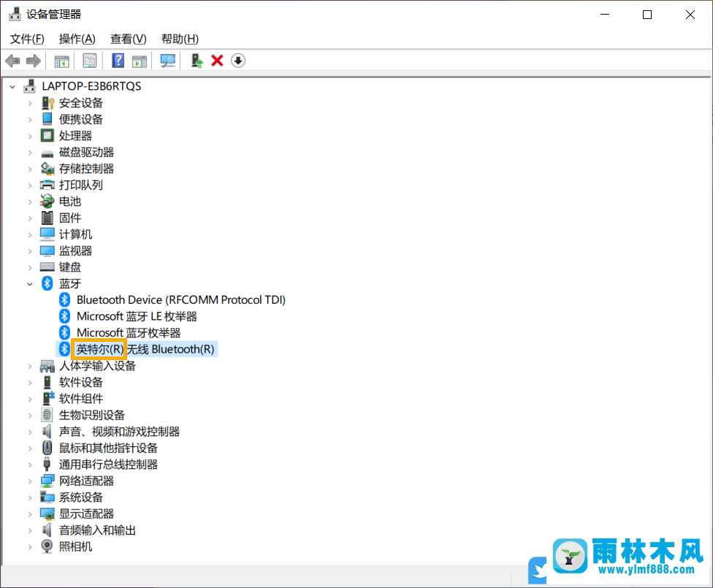Click the show/hide console tree icon
The image size is (713, 588).
tap(62, 61)
